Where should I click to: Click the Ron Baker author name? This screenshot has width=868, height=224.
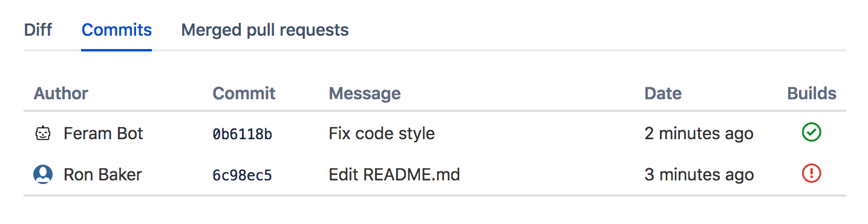[x=103, y=175]
